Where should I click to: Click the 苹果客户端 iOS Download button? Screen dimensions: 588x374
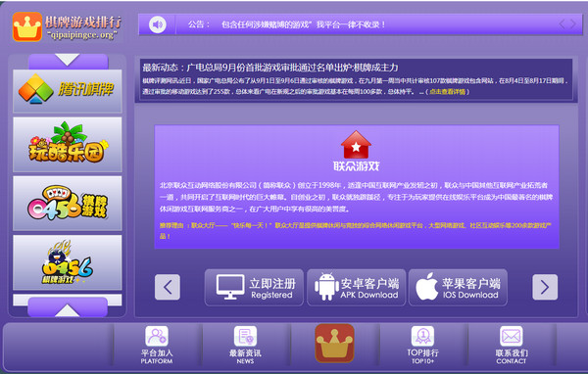[x=458, y=288]
